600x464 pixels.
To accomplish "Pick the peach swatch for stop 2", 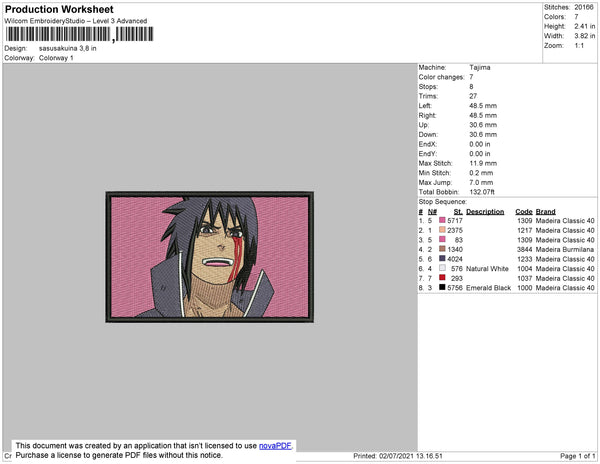I will click(442, 230).
